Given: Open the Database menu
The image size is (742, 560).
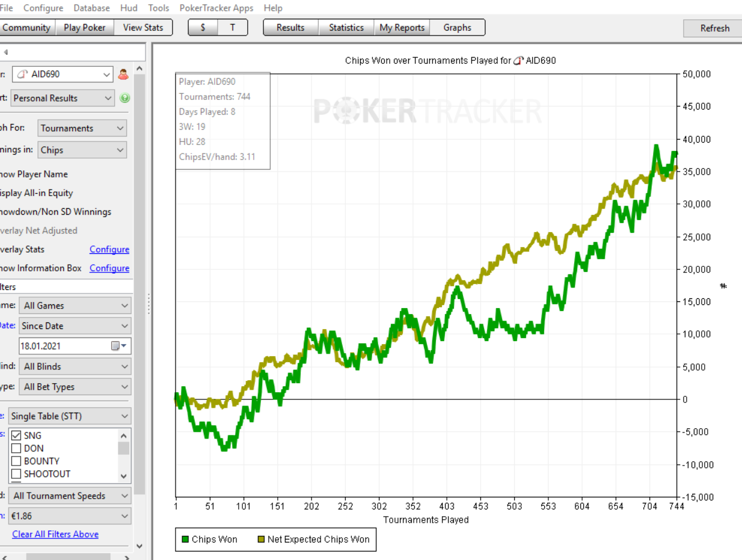Looking at the screenshot, I should pos(91,8).
